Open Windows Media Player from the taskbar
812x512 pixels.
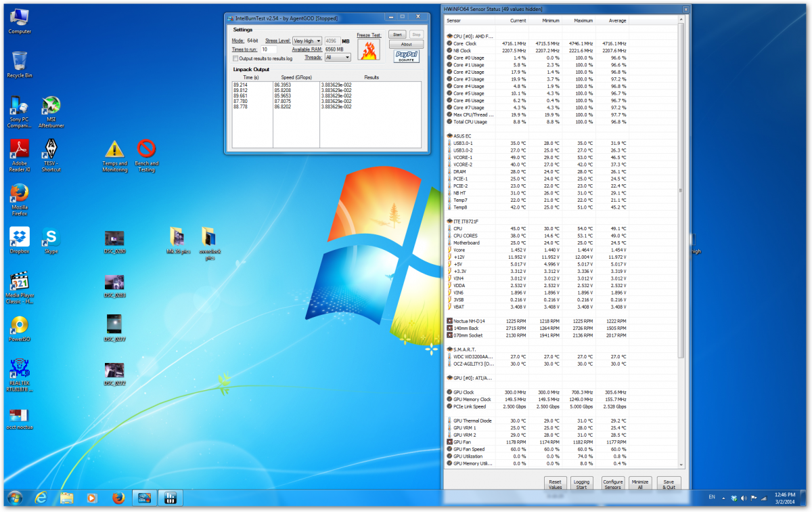point(92,498)
